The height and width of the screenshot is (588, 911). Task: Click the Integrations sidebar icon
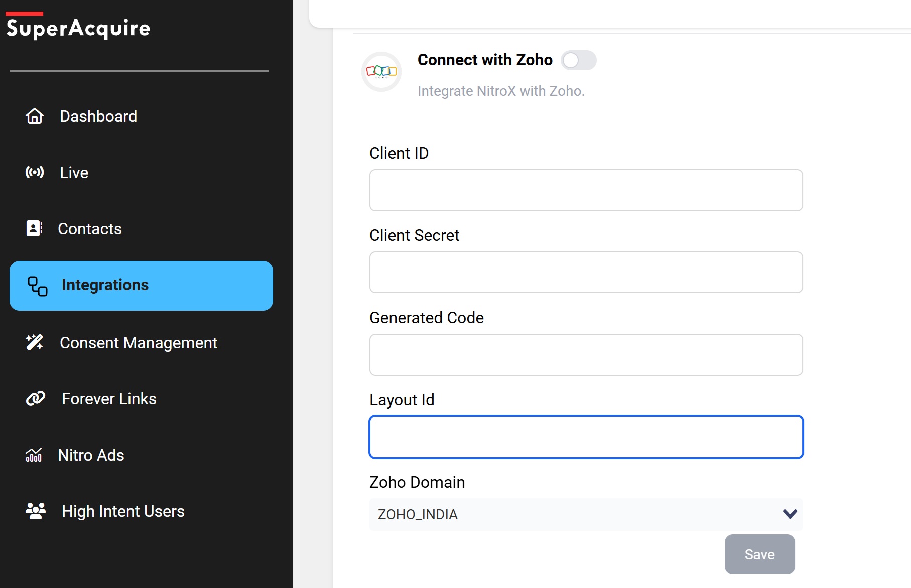pyautogui.click(x=38, y=286)
